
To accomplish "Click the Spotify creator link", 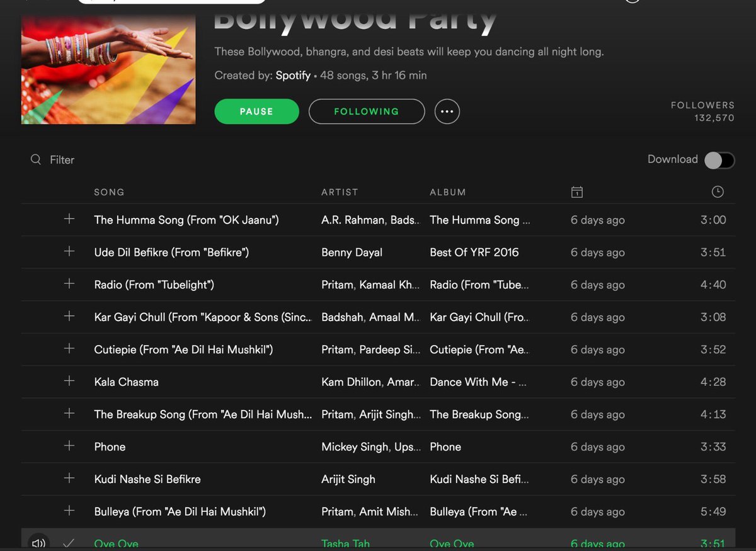I will (293, 76).
